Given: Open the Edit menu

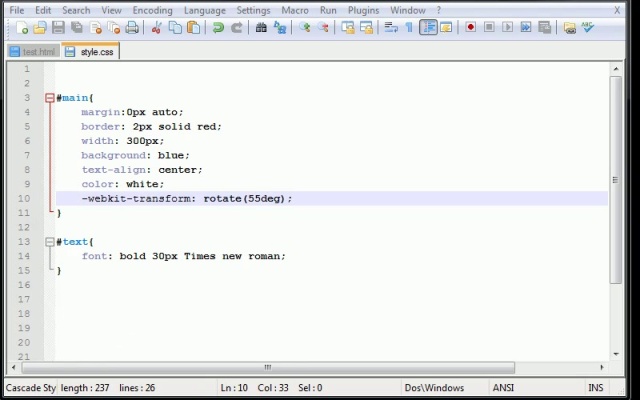Looking at the screenshot, I should click(43, 10).
